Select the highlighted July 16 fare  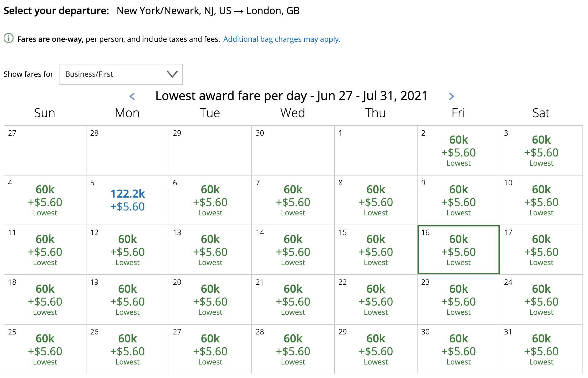(x=458, y=250)
